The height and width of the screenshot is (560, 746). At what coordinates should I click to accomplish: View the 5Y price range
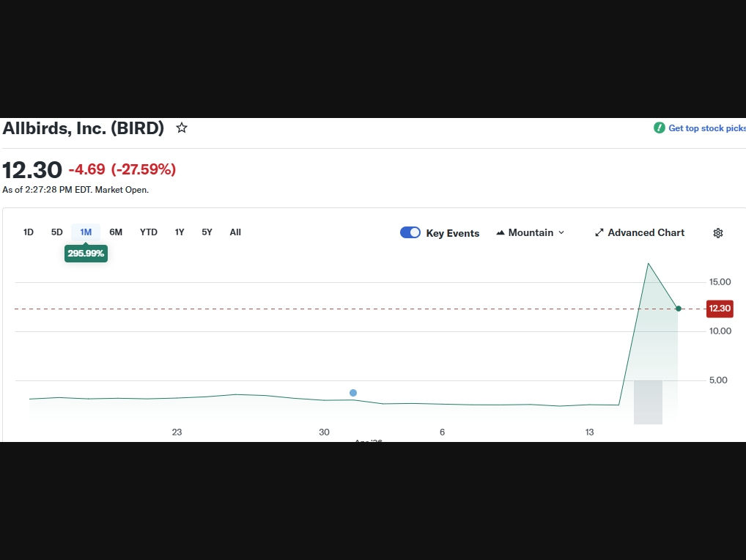pos(207,232)
